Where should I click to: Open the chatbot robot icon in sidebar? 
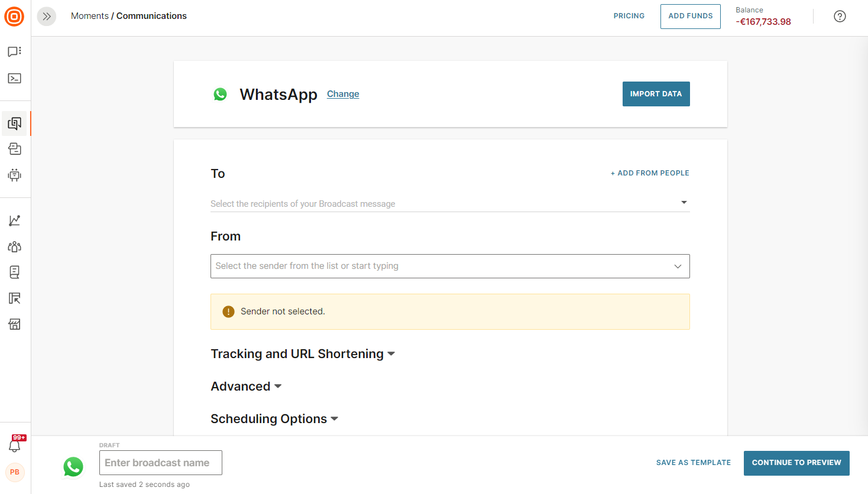[x=15, y=175]
